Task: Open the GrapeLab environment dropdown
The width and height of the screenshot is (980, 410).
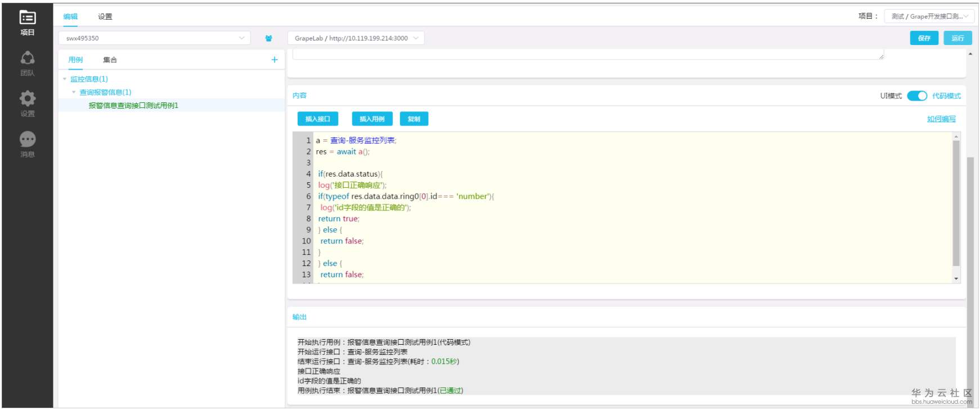Action: [x=356, y=38]
